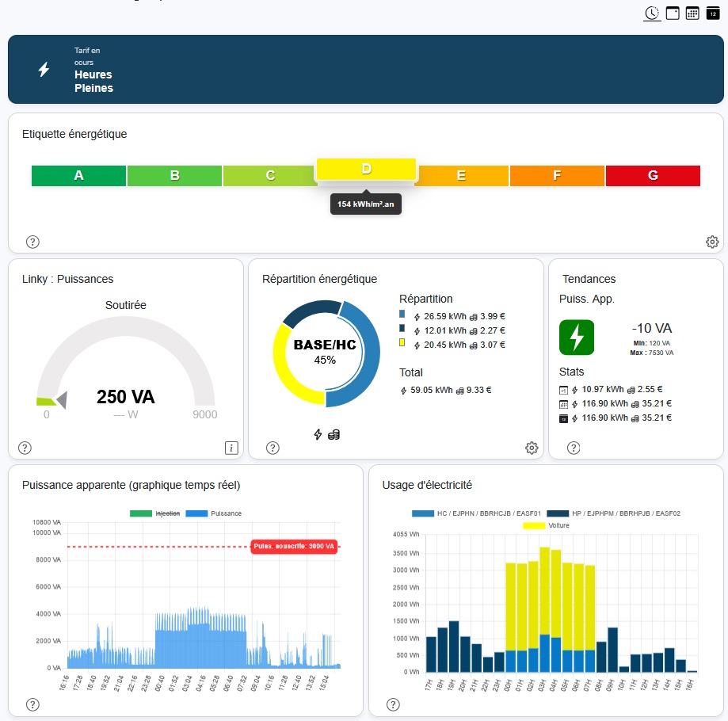
Task: Click the info icon on the Linky gauge card
Action: coord(231,448)
